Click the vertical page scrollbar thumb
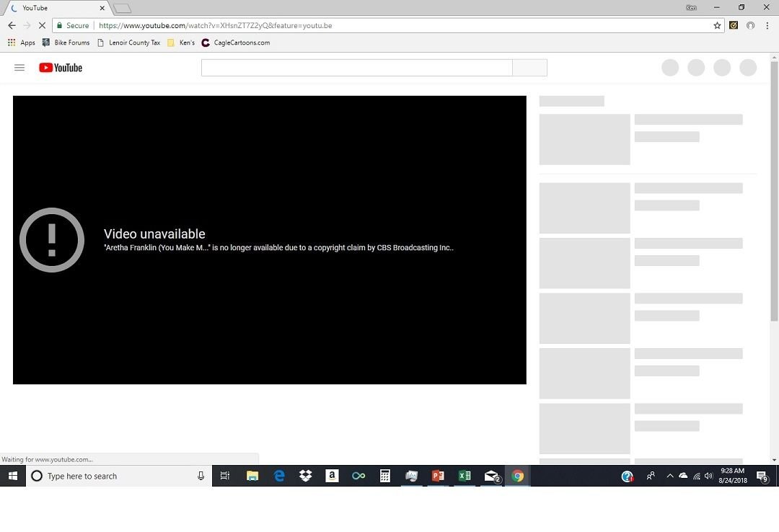Screen dimensions: 779x532 point(774,191)
